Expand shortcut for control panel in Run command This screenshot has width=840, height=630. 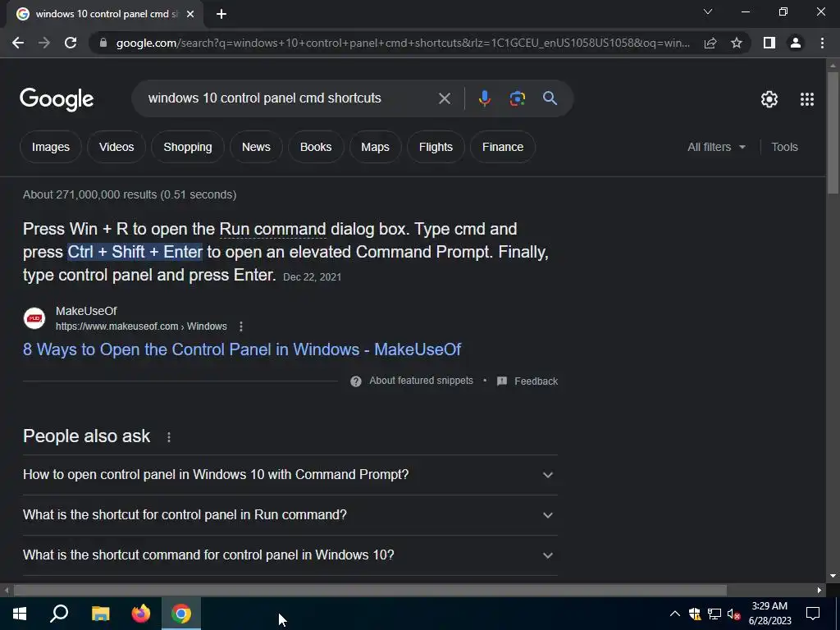pyautogui.click(x=290, y=515)
